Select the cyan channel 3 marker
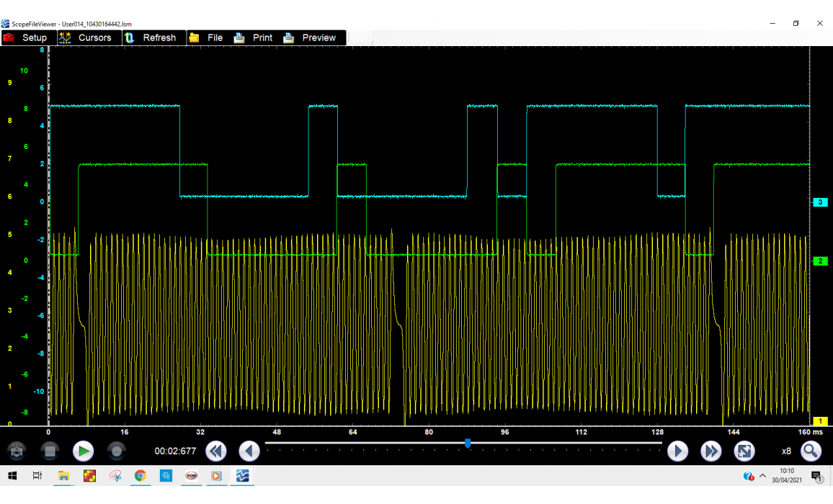The width and height of the screenshot is (833, 504). tap(820, 202)
